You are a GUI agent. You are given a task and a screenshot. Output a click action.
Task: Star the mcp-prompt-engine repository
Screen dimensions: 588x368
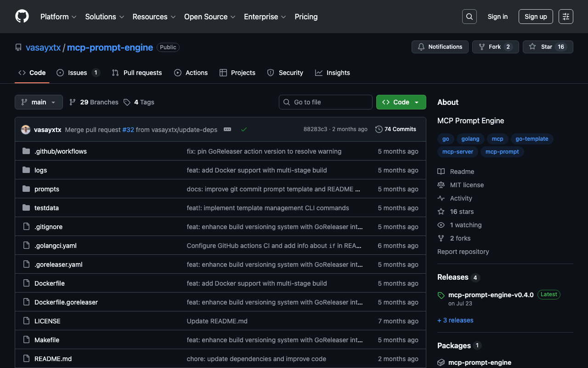click(541, 47)
